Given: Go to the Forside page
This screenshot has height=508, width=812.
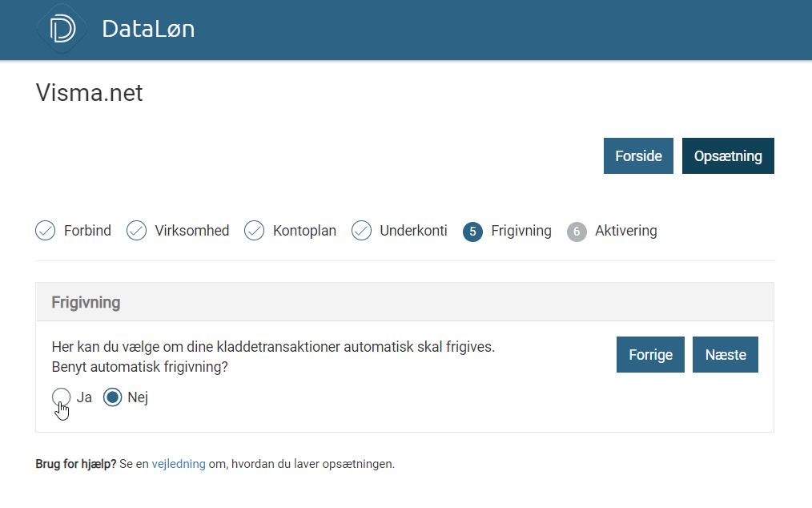Looking at the screenshot, I should tap(638, 155).
